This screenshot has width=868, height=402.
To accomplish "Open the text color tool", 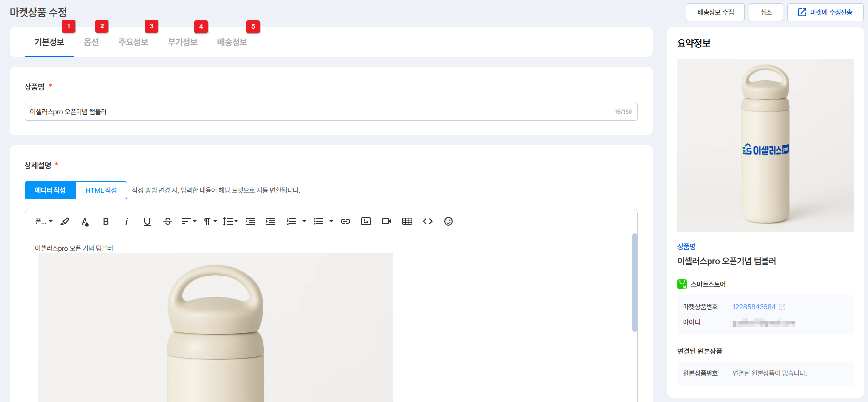I will (85, 222).
